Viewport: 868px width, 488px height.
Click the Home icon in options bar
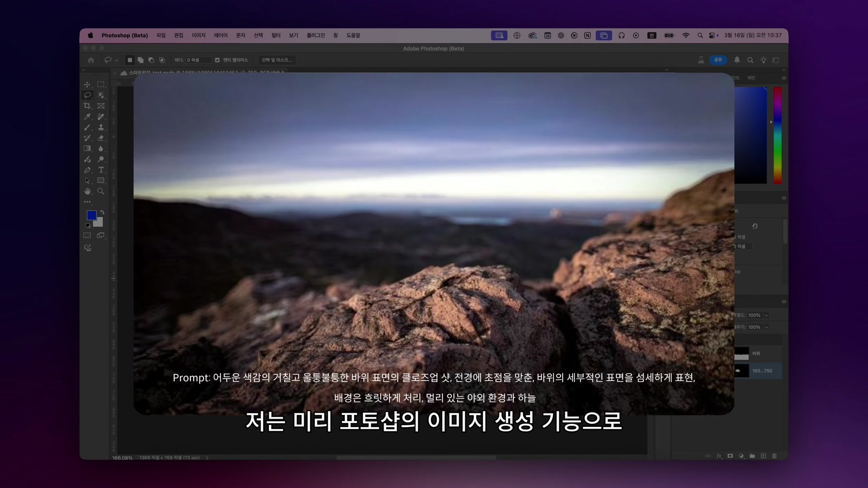91,60
